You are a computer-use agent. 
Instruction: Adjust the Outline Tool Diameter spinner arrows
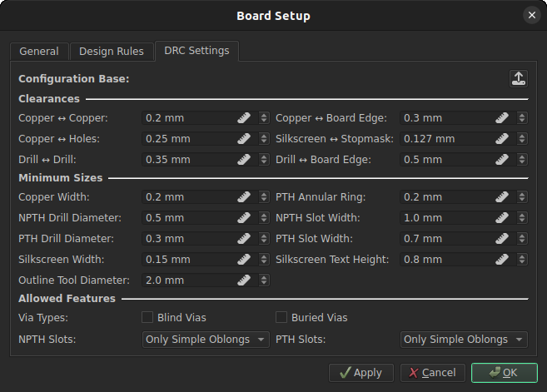pos(264,280)
